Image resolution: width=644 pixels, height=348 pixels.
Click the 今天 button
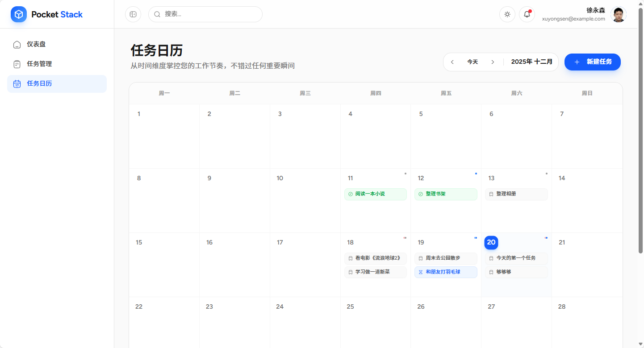coord(473,62)
